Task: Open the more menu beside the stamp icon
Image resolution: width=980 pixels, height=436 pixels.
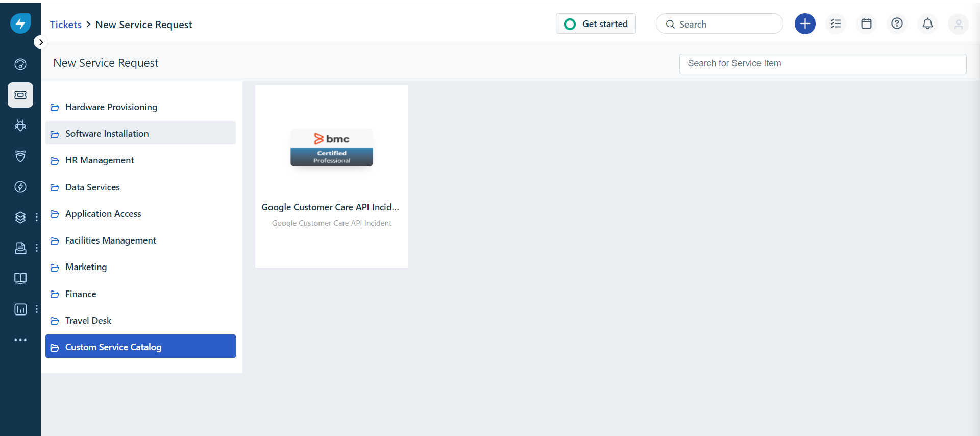Action: click(37, 248)
